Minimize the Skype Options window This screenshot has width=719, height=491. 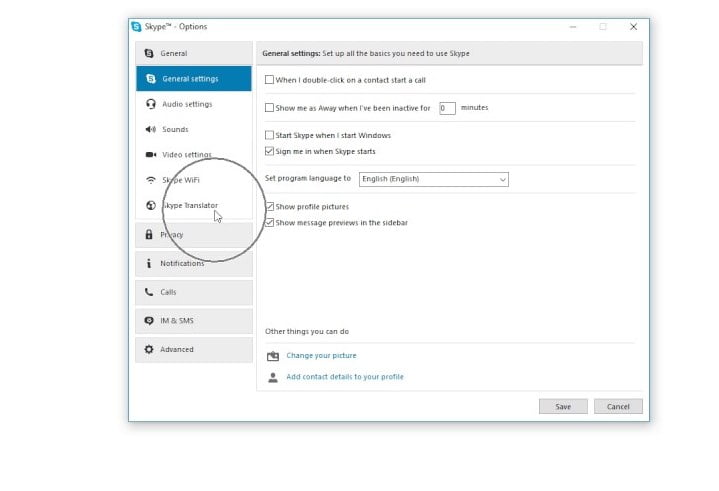573,27
